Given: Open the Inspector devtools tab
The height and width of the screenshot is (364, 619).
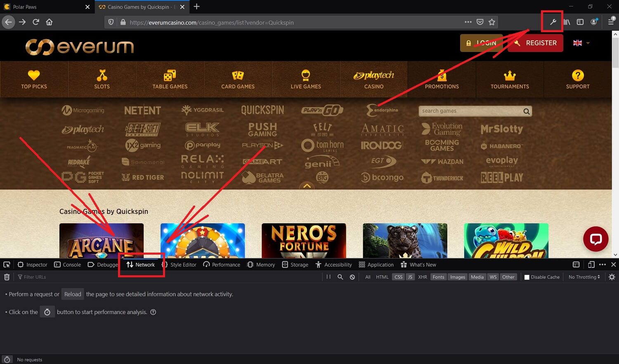Looking at the screenshot, I should pos(32,265).
